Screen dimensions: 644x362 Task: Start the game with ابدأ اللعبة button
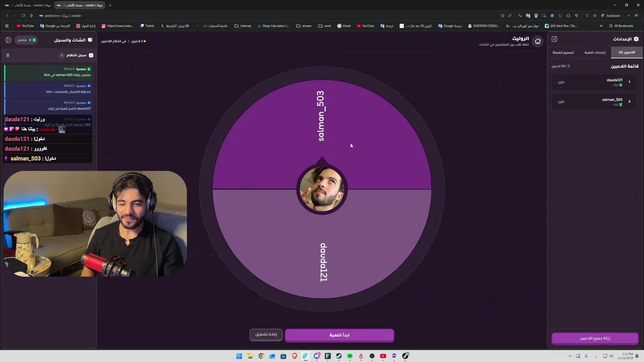(x=340, y=335)
